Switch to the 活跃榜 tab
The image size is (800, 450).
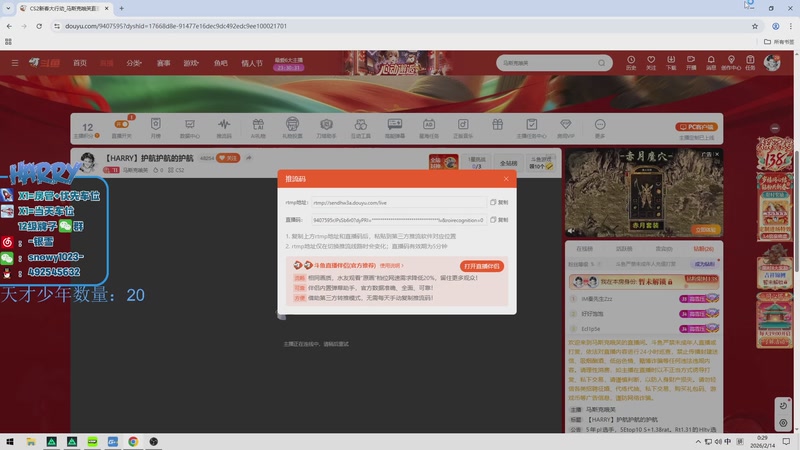coord(624,248)
